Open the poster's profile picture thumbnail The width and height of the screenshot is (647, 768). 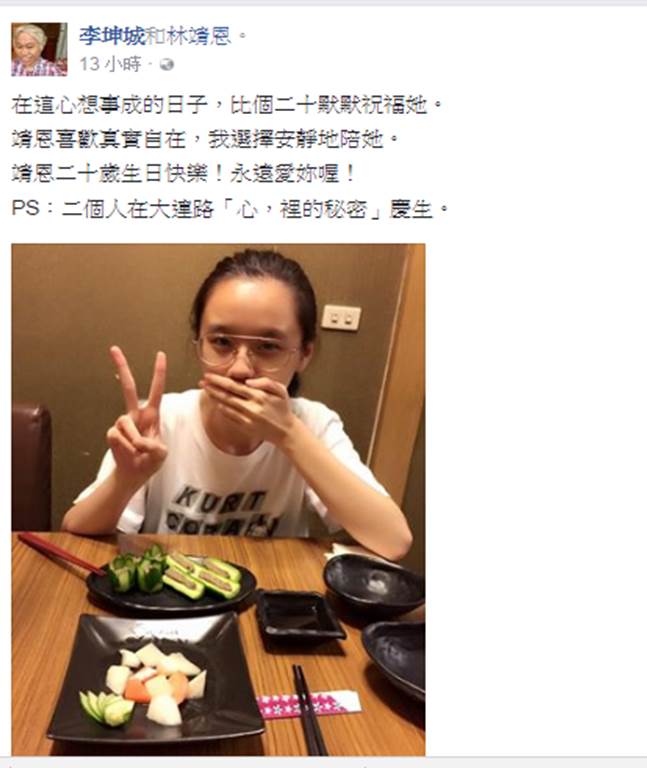(39, 49)
